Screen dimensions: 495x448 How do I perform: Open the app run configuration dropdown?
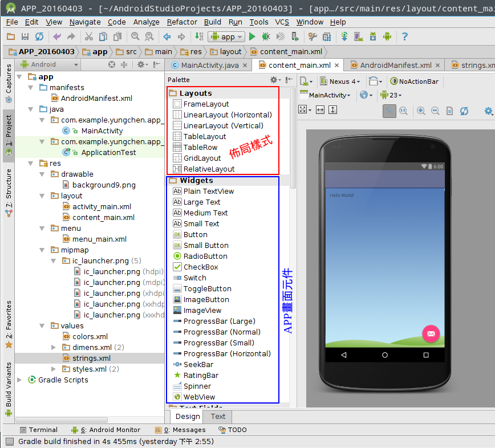click(226, 37)
